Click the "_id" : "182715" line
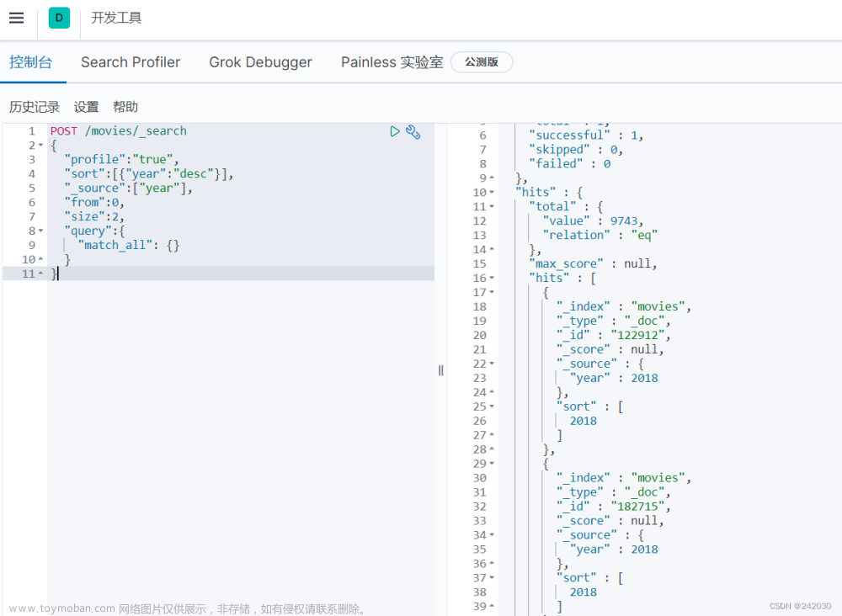 tap(613, 507)
